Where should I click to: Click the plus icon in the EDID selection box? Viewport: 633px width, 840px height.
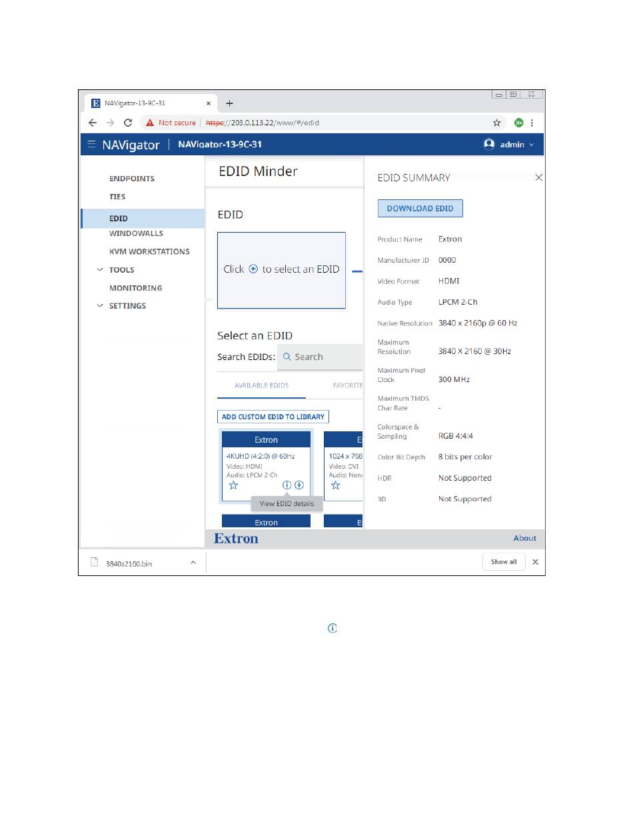[x=253, y=269]
